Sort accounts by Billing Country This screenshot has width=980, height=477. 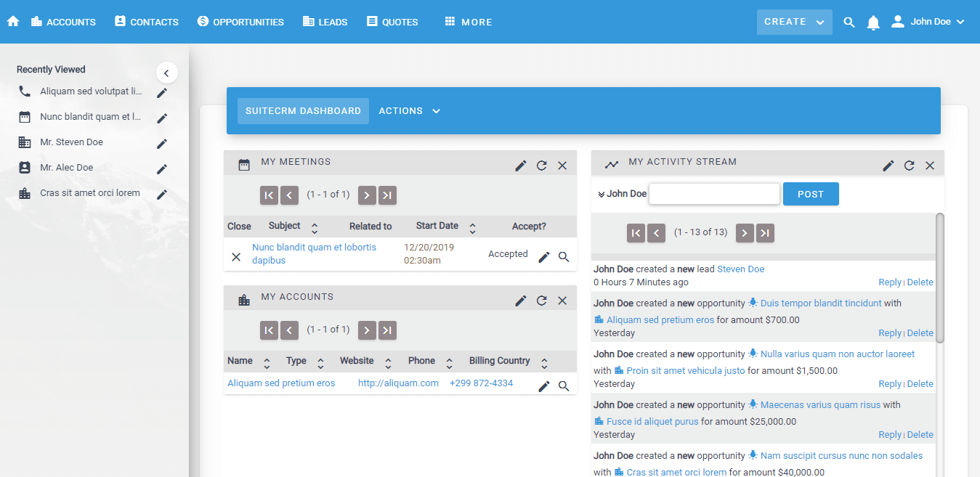coord(544,362)
